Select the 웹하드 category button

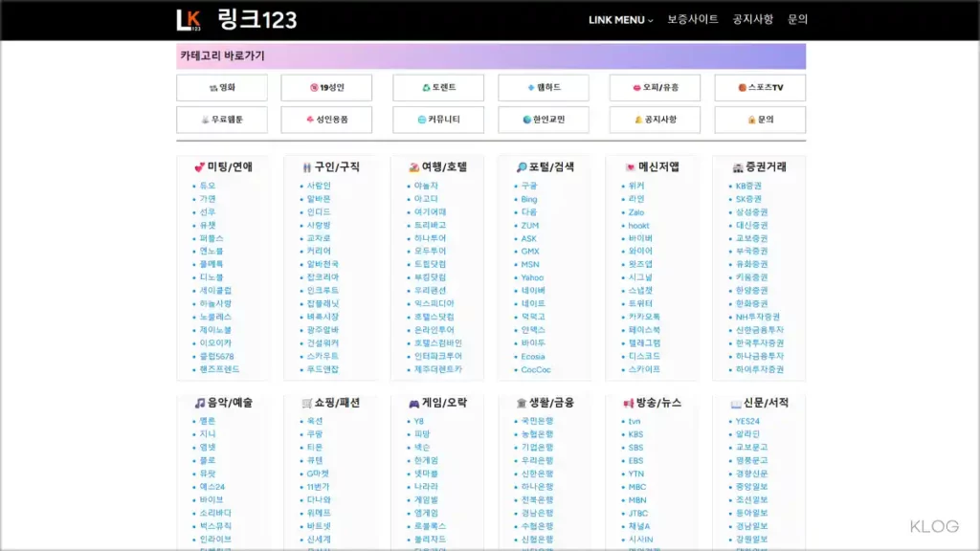point(544,87)
